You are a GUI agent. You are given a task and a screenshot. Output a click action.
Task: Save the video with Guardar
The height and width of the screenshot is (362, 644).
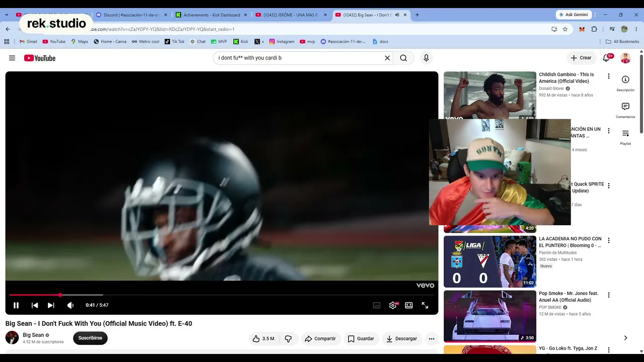(x=361, y=339)
